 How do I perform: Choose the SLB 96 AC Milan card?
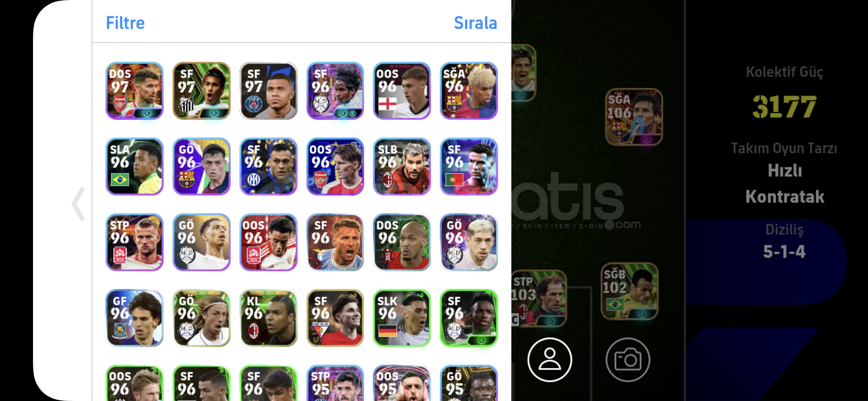[x=402, y=166]
